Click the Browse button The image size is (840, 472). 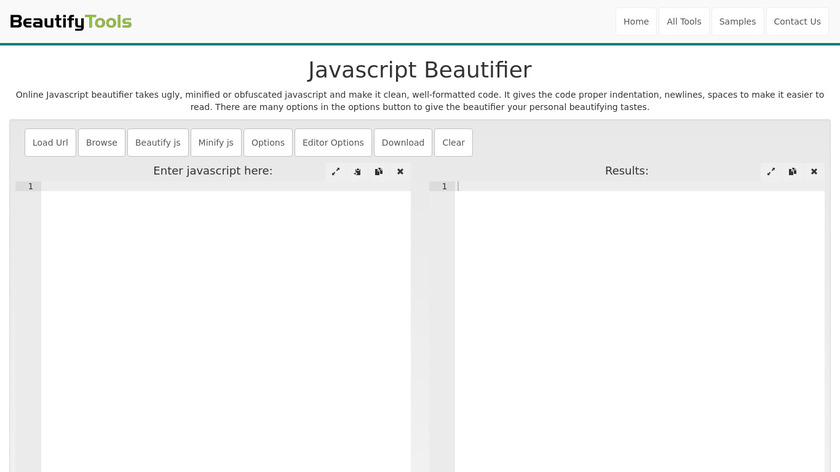pyautogui.click(x=102, y=143)
